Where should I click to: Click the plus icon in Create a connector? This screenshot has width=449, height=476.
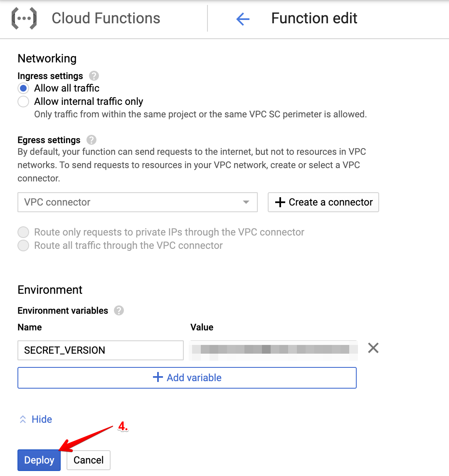281,202
